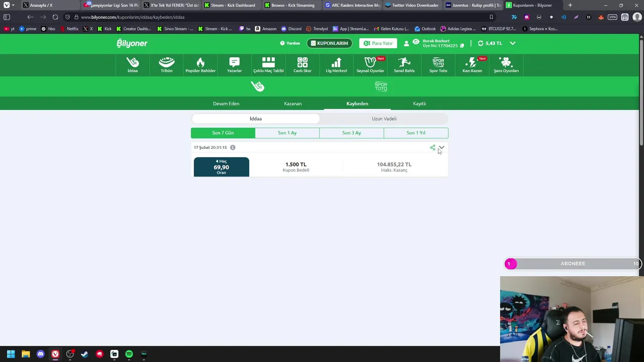Open the Sayısal Oyunlar icon
This screenshot has height=362, width=644.
(370, 65)
